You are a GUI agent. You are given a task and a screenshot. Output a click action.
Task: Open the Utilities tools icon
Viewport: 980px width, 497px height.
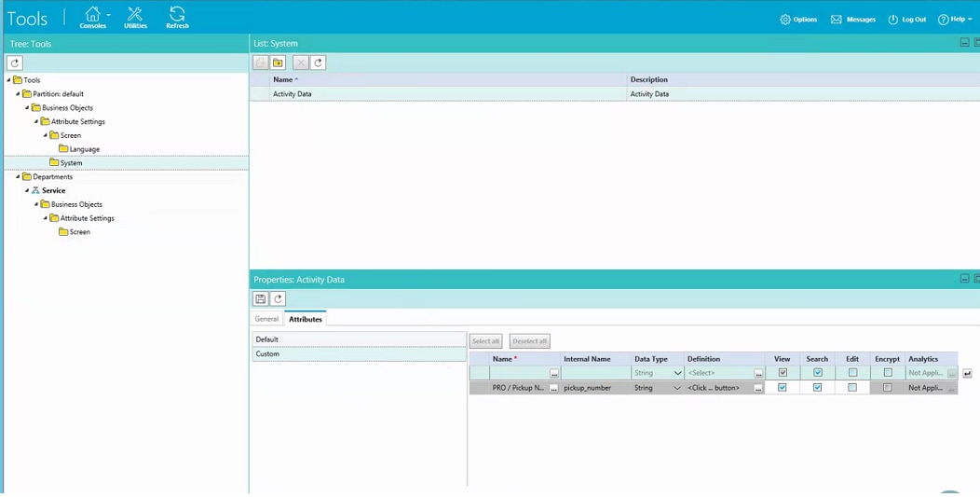(135, 14)
